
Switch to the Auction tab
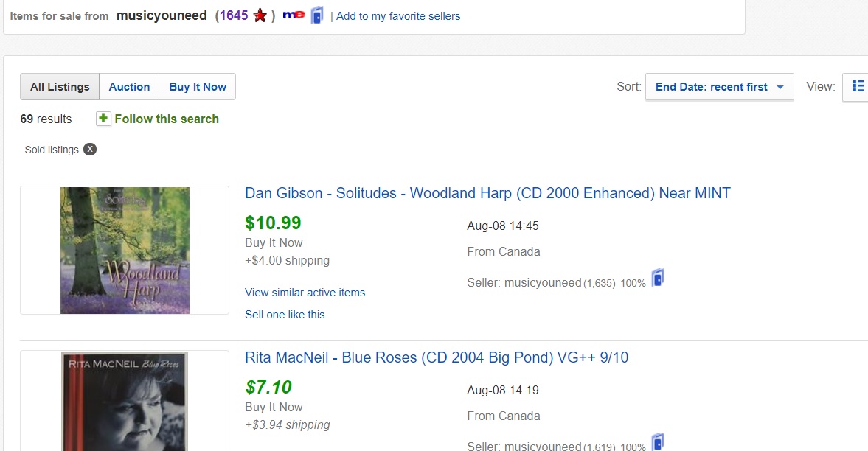[x=129, y=87]
